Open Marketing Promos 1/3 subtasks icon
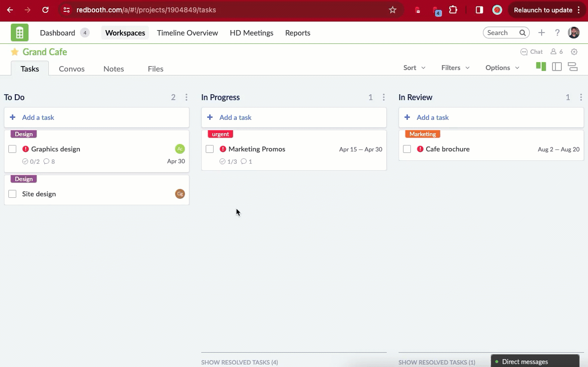Screen dimensions: 588x367 [222, 161]
